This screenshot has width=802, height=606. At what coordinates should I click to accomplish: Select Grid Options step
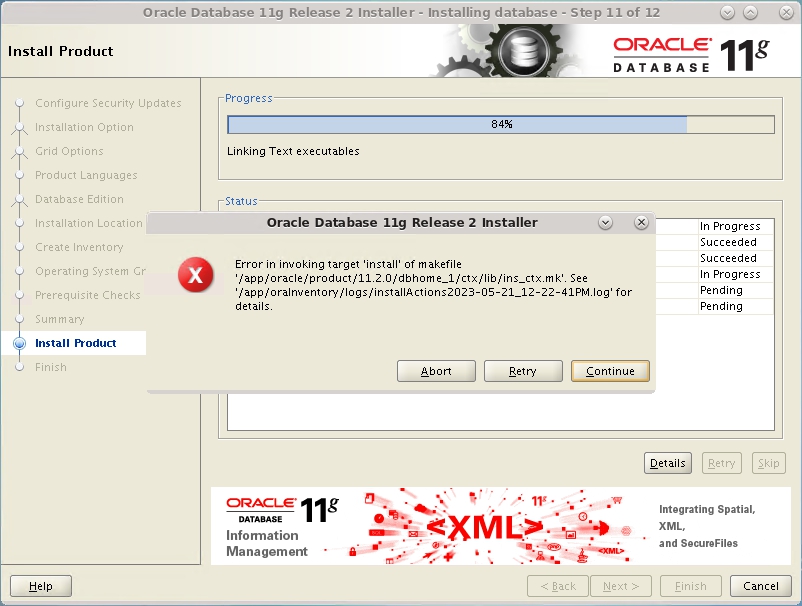(69, 151)
